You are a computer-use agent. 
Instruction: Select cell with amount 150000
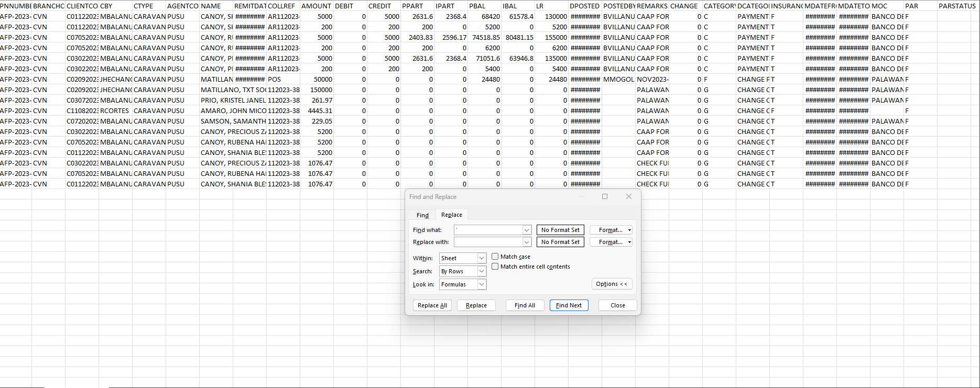317,90
